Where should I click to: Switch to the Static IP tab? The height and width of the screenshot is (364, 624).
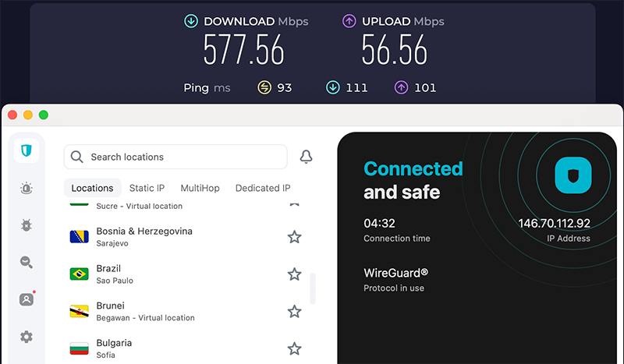click(x=147, y=188)
